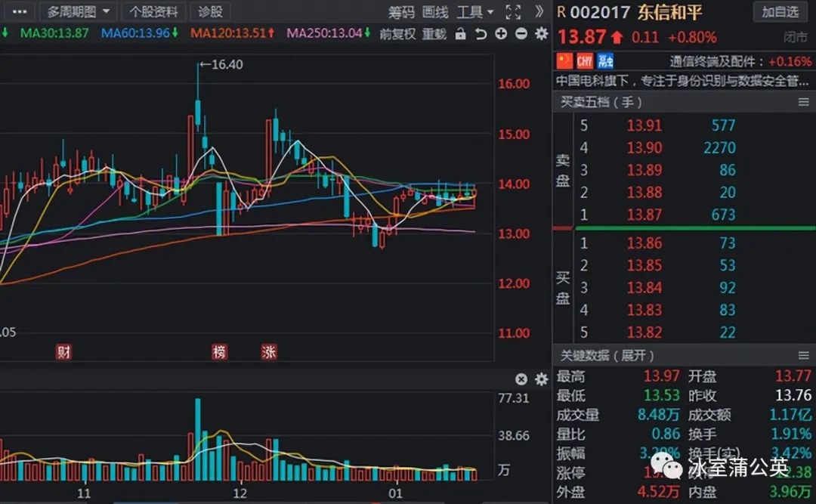
Task: Select 前复权 price adjustment
Action: point(397,34)
